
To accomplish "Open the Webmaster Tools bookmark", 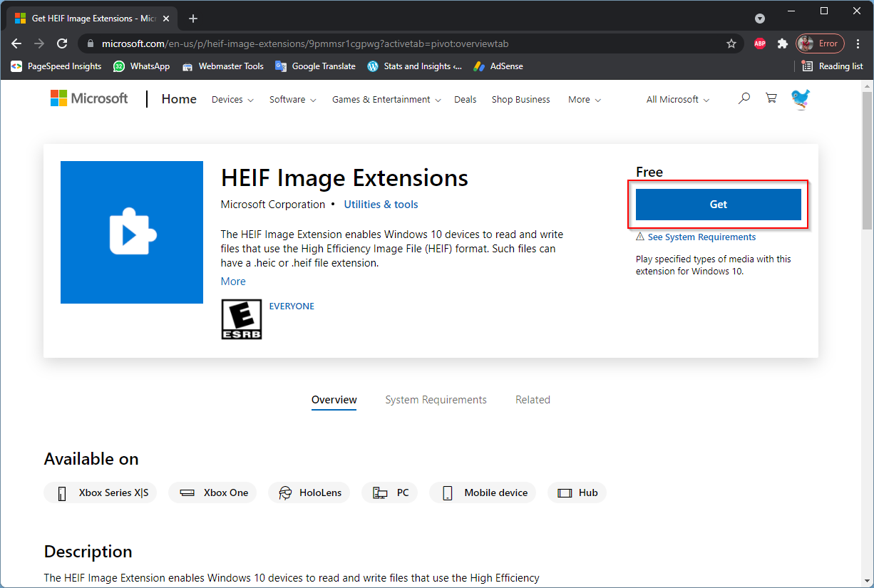I will [x=223, y=66].
